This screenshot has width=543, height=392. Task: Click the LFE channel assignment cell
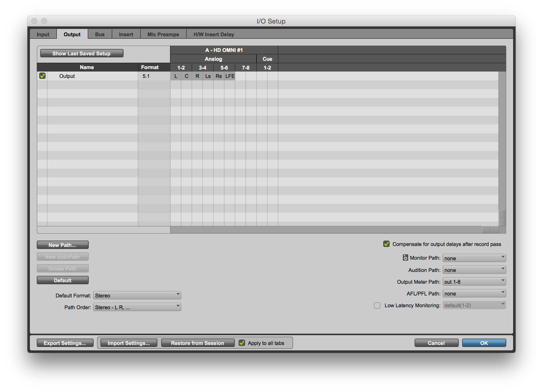click(x=230, y=76)
